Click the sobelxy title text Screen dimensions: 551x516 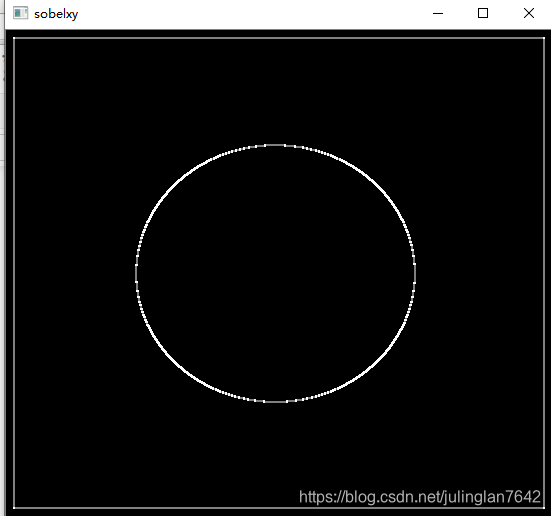tap(56, 14)
